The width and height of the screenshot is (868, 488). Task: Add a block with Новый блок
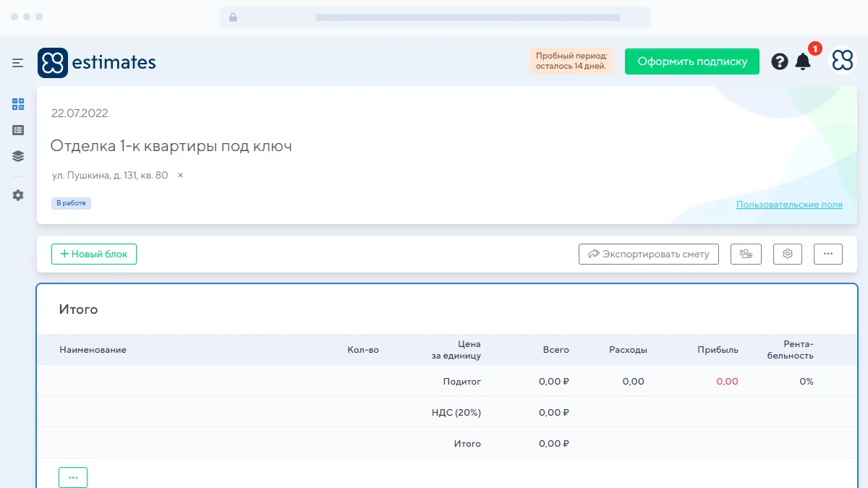coord(94,254)
